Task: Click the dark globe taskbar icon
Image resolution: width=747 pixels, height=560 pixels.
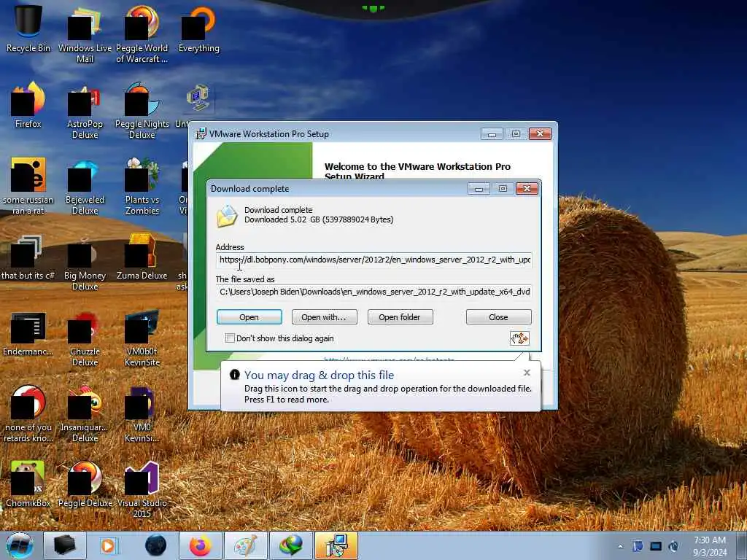Action: click(x=156, y=545)
